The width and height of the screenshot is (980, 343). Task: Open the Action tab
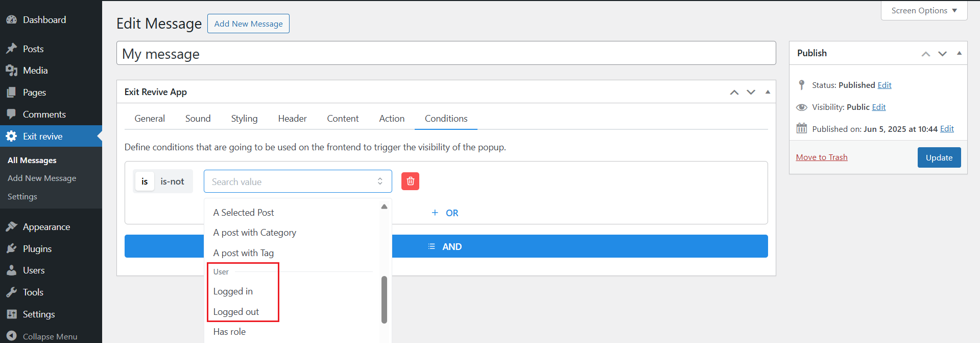(392, 119)
